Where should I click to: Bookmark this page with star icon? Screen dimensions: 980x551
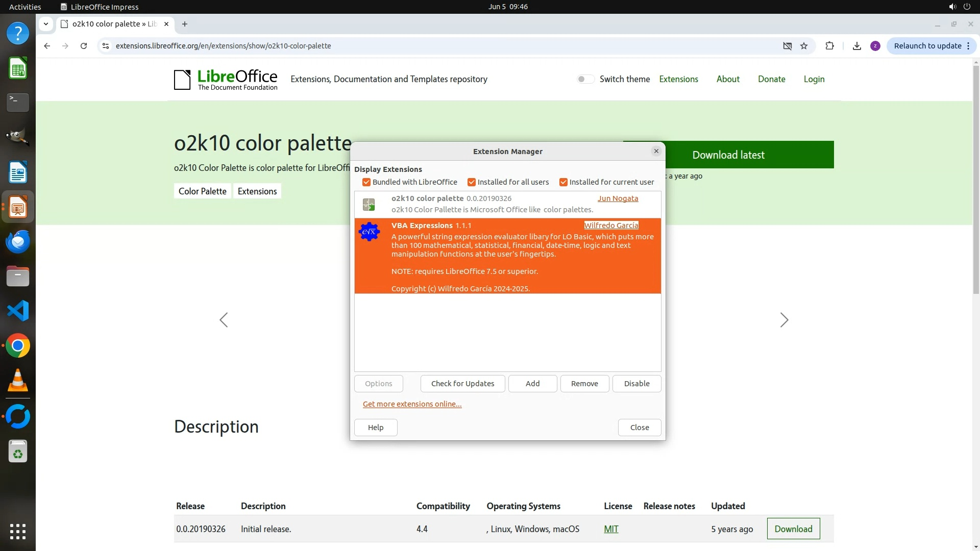[804, 46]
